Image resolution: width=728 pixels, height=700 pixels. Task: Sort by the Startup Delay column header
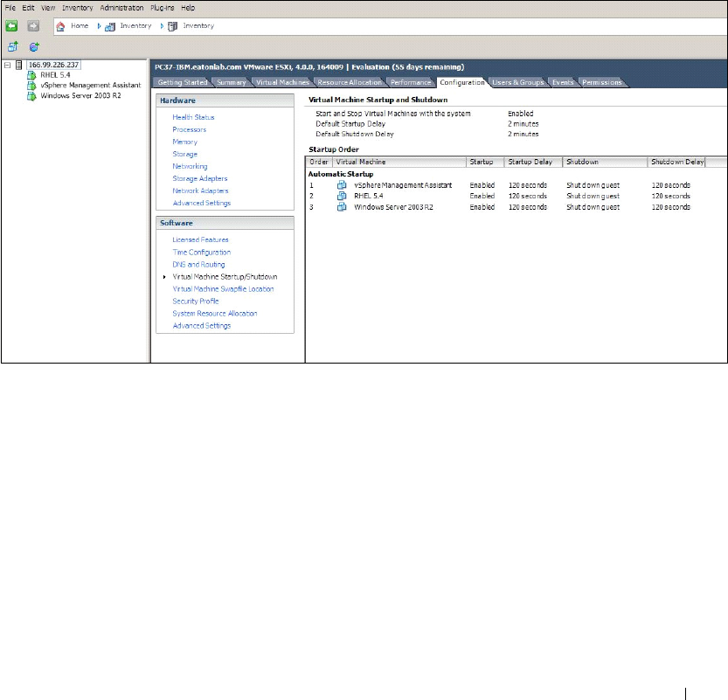pyautogui.click(x=533, y=162)
